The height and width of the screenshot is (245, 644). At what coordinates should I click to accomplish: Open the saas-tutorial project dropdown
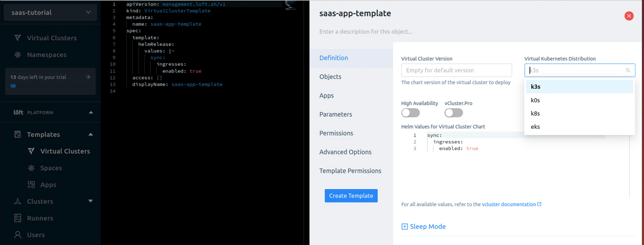click(50, 12)
